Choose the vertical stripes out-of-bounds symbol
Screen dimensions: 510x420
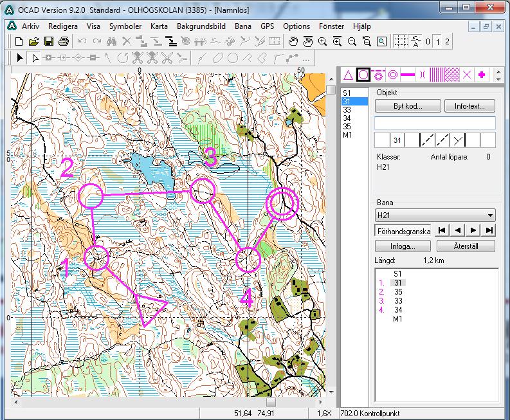point(437,75)
